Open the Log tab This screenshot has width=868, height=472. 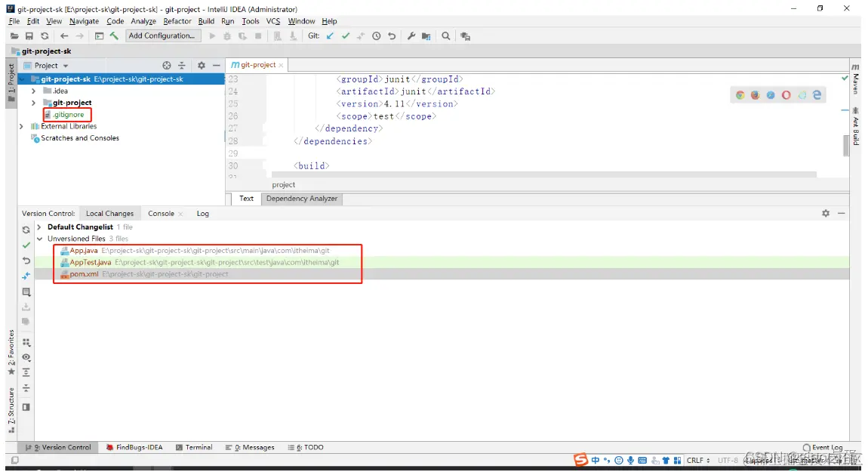click(x=202, y=213)
